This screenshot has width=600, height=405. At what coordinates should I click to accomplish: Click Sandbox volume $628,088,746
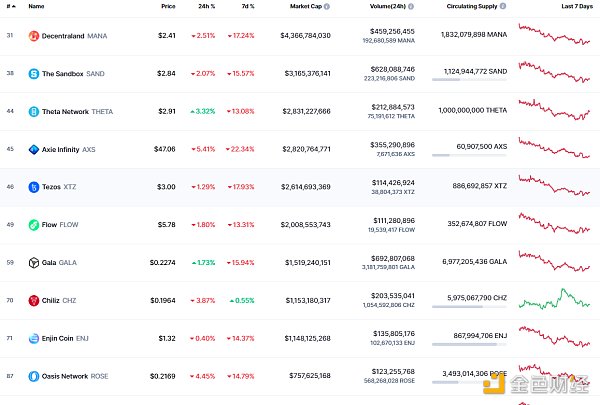[393, 69]
